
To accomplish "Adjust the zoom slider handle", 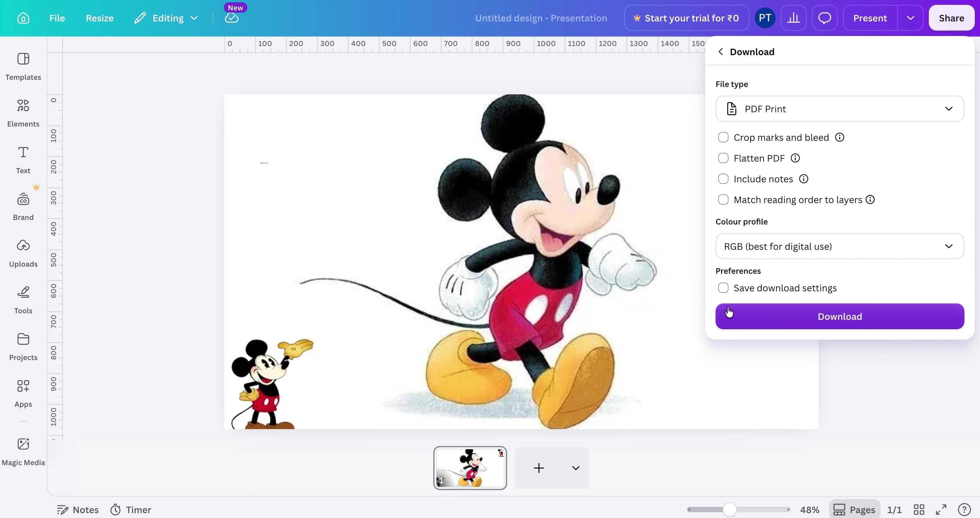I will pos(729,510).
